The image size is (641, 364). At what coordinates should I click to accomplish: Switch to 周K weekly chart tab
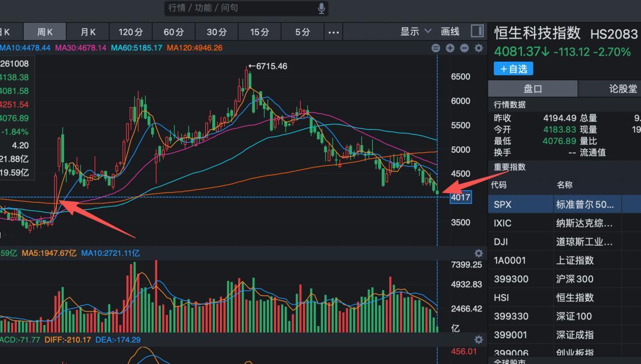click(x=45, y=32)
